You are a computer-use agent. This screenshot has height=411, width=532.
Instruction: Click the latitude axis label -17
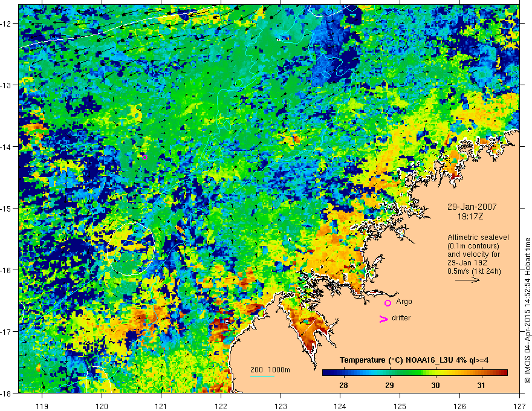click(7, 332)
